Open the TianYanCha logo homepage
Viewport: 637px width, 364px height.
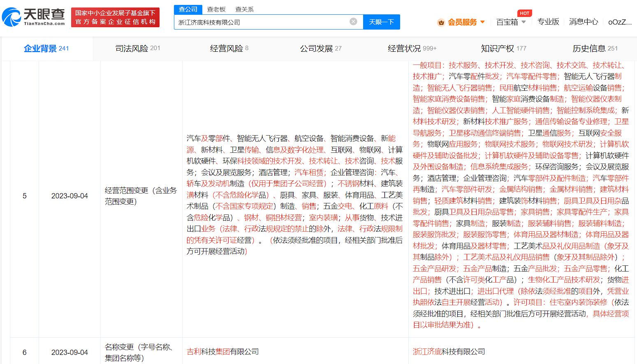(x=33, y=17)
